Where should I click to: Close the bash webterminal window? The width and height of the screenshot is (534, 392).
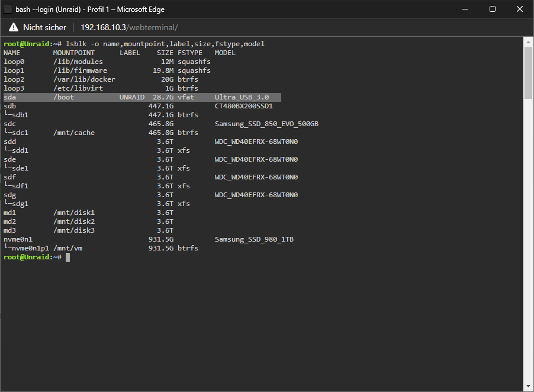click(519, 9)
